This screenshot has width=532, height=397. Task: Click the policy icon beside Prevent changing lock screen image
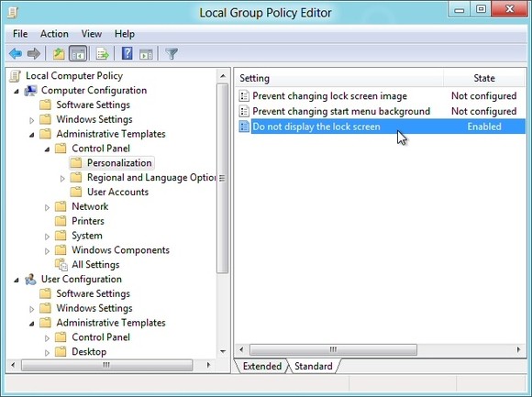(244, 96)
